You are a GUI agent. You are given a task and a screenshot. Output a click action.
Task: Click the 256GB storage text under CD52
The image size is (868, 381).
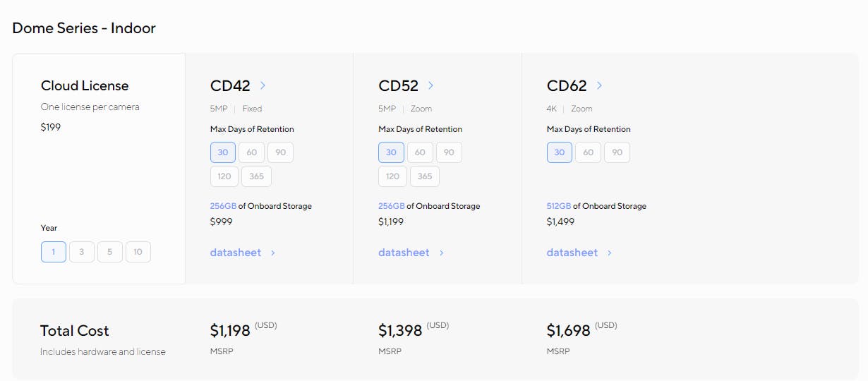coord(392,206)
